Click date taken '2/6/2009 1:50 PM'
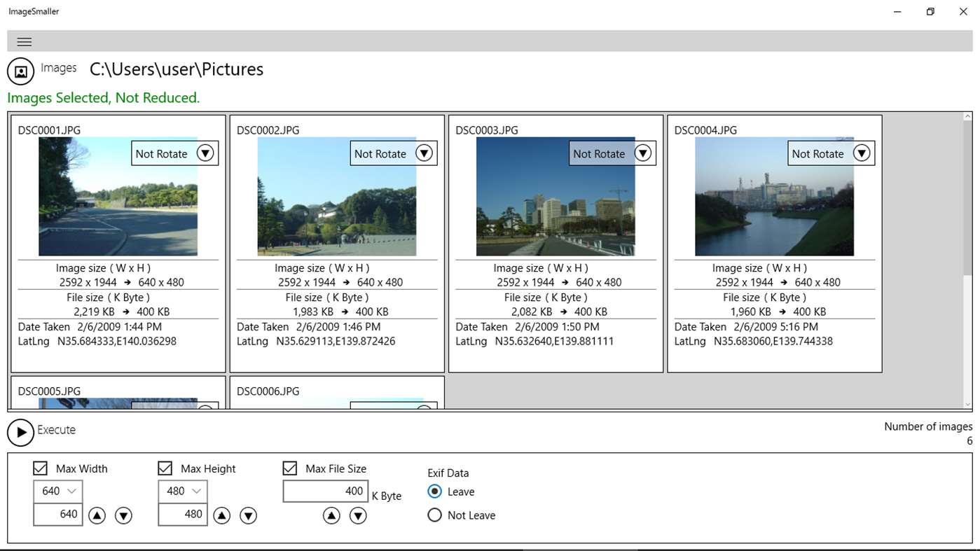 click(557, 327)
